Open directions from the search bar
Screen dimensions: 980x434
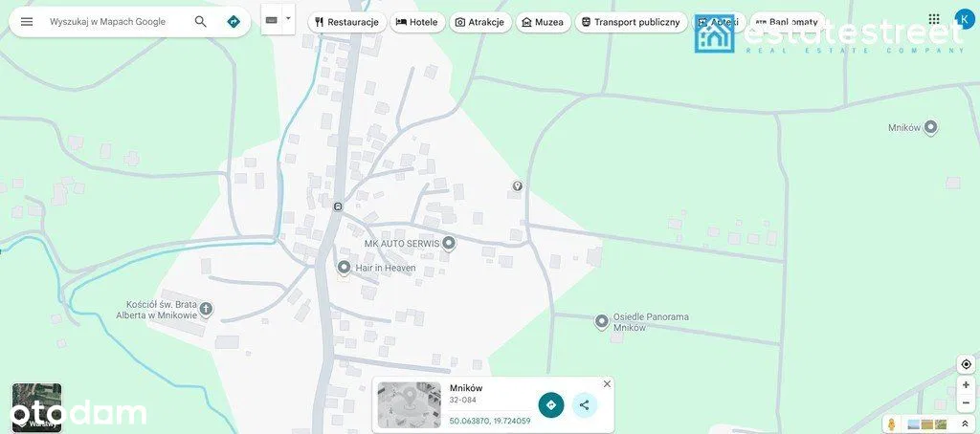click(x=234, y=21)
